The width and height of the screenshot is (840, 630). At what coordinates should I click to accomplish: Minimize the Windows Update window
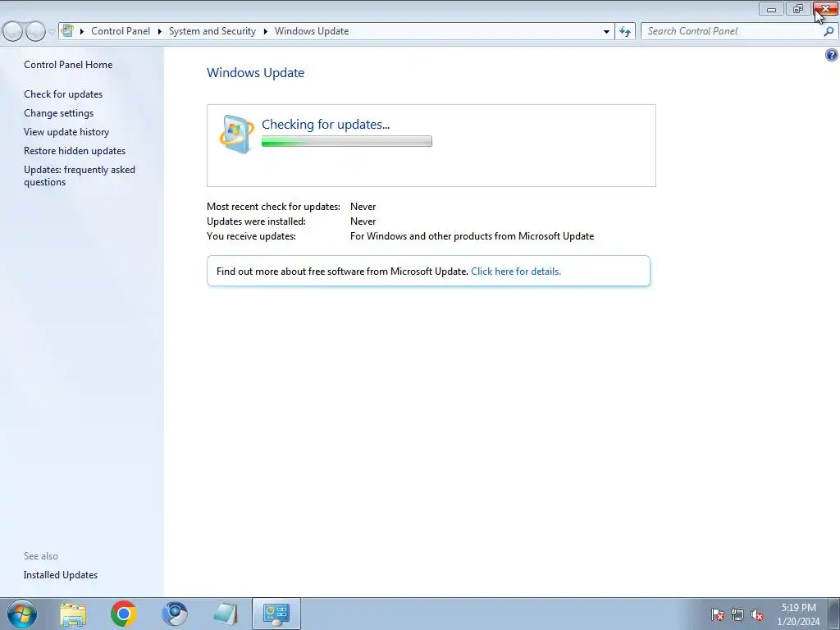pyautogui.click(x=771, y=8)
